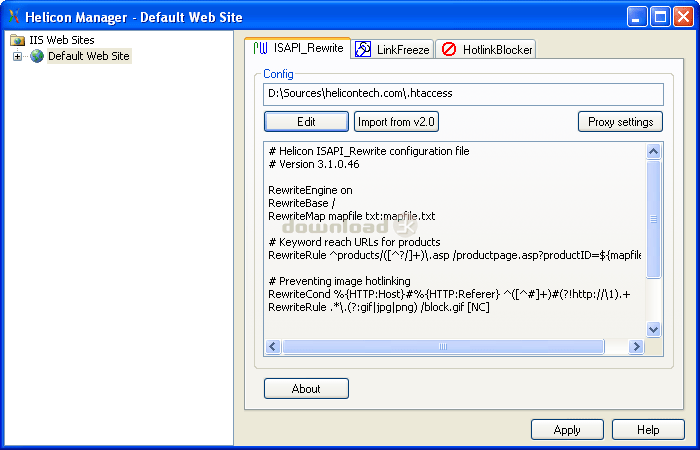Click the horizontal scroll left arrow
The image size is (700, 450).
click(x=273, y=346)
